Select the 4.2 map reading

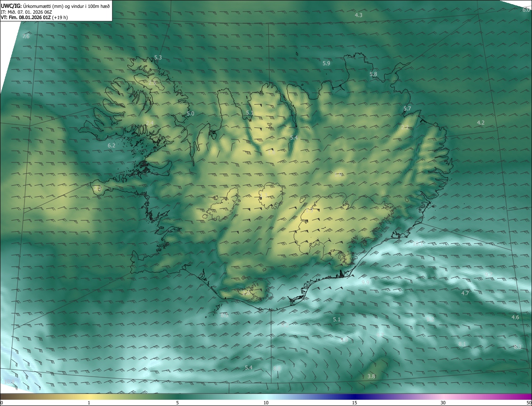480,122
